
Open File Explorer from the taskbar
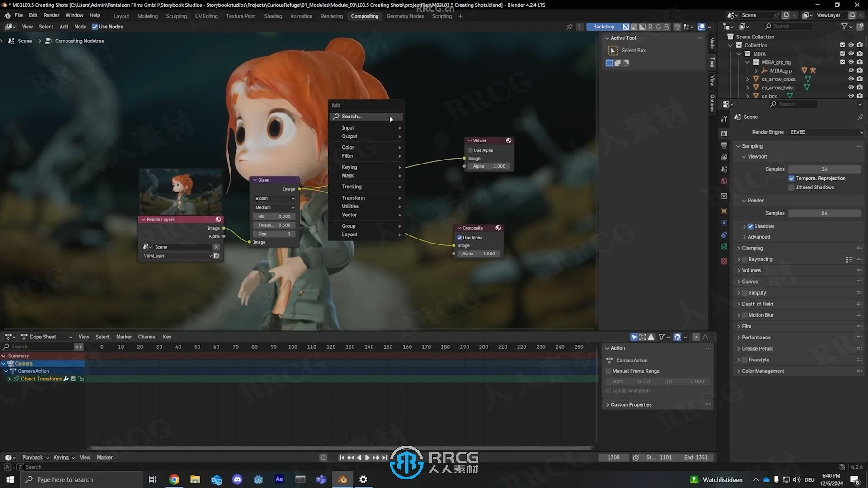tap(195, 479)
